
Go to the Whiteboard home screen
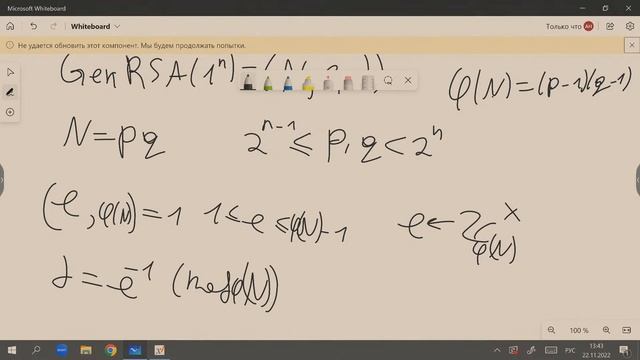(x=10, y=27)
